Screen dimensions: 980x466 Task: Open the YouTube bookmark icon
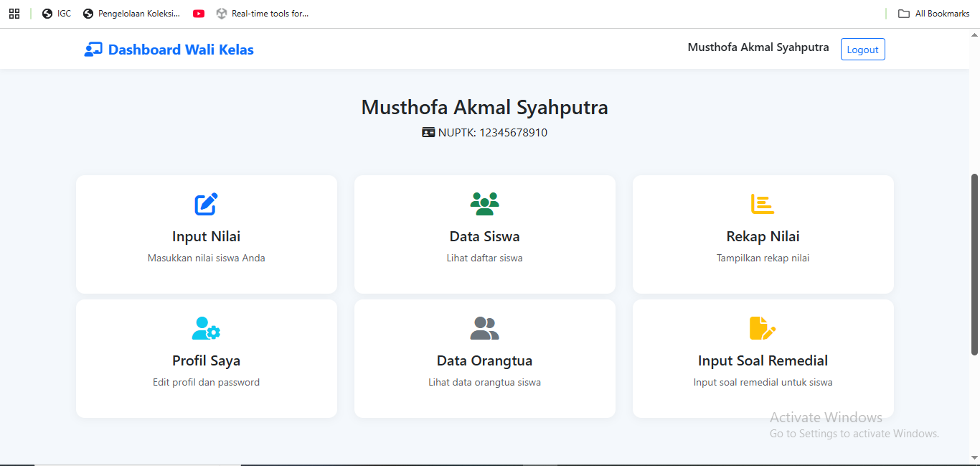point(199,14)
